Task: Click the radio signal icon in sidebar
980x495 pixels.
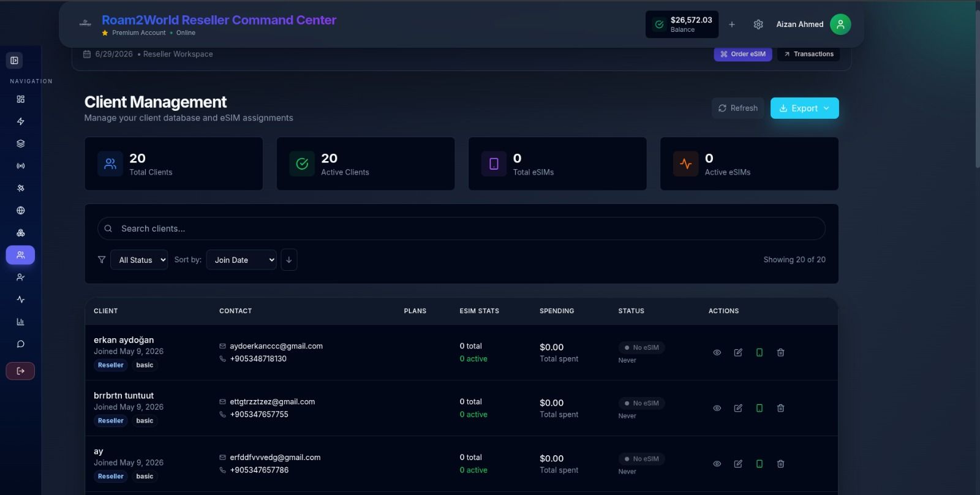Action: click(x=21, y=166)
